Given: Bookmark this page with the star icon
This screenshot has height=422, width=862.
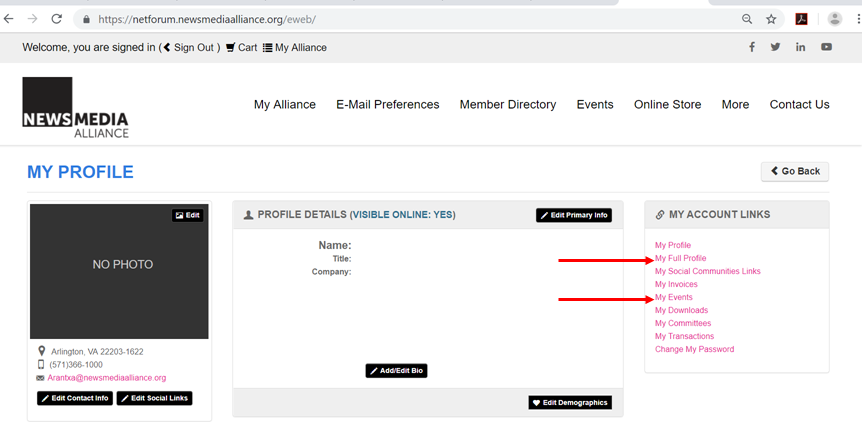Looking at the screenshot, I should [771, 19].
